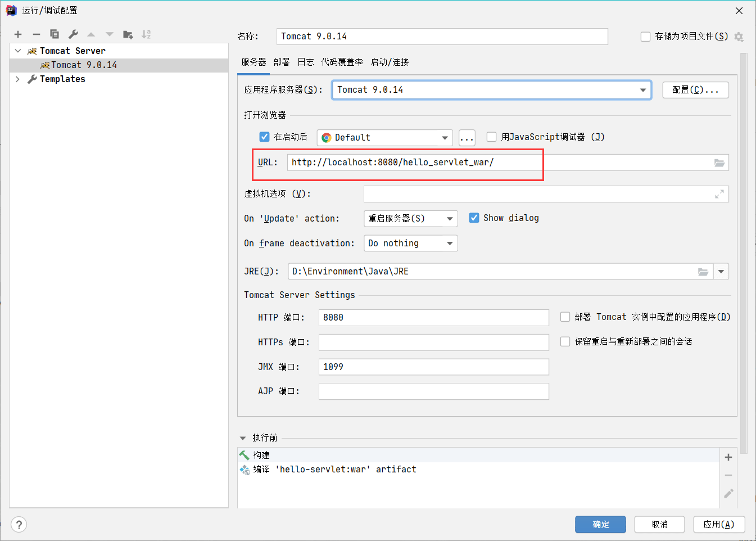Click the 取消 cancel button
Viewport: 756px width, 541px height.
coord(660,525)
